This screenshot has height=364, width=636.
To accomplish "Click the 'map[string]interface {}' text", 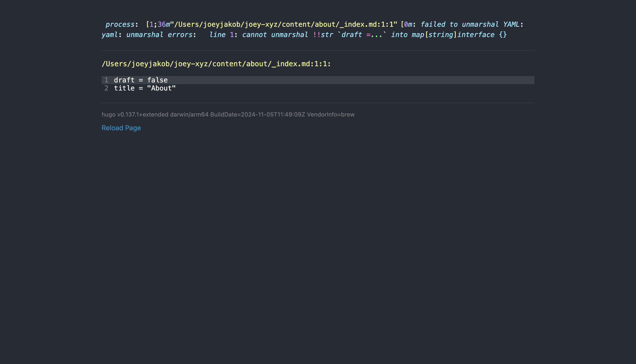I will pos(459,35).
